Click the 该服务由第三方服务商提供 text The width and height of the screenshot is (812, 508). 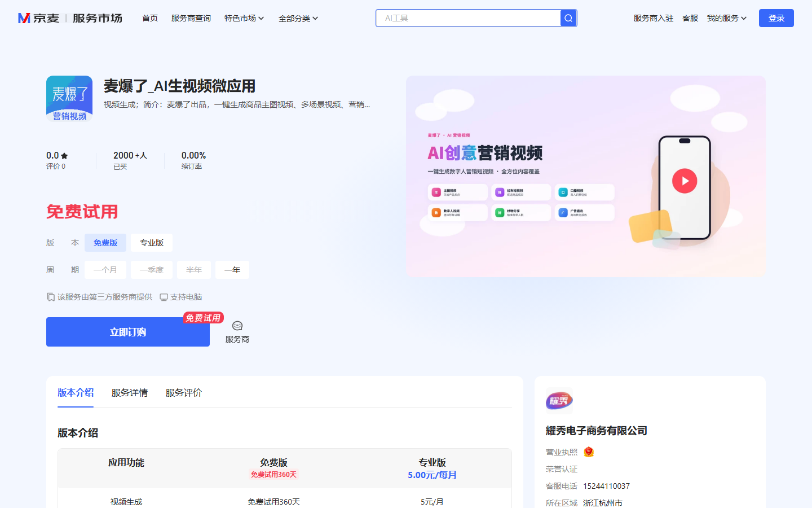tap(105, 297)
